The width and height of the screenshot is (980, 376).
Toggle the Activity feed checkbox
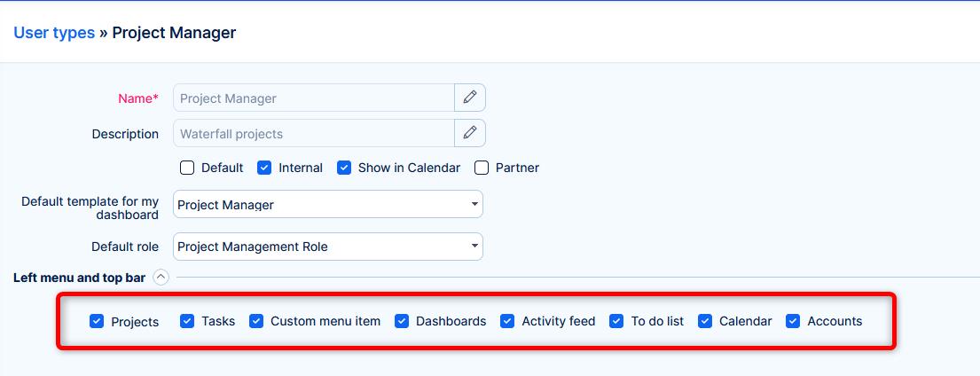(507, 321)
